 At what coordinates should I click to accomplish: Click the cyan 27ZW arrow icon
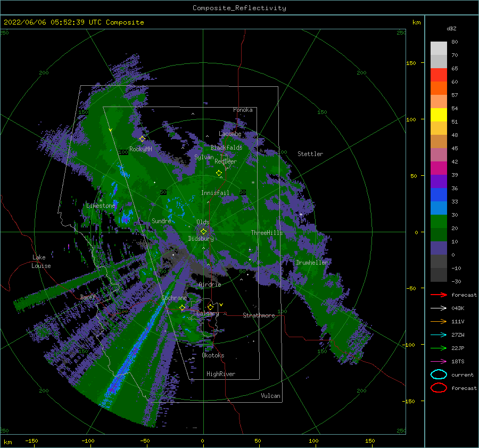pyautogui.click(x=439, y=335)
